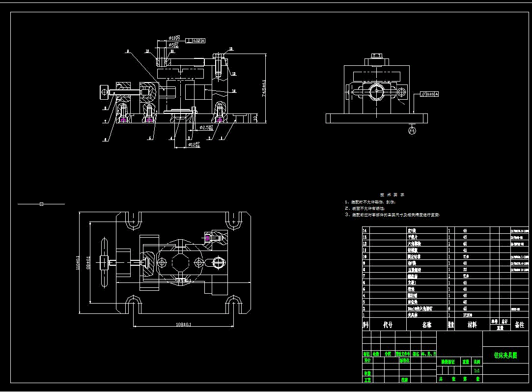532x392 pixels.
Task: Select technical requirement line 3
Action: coord(392,215)
